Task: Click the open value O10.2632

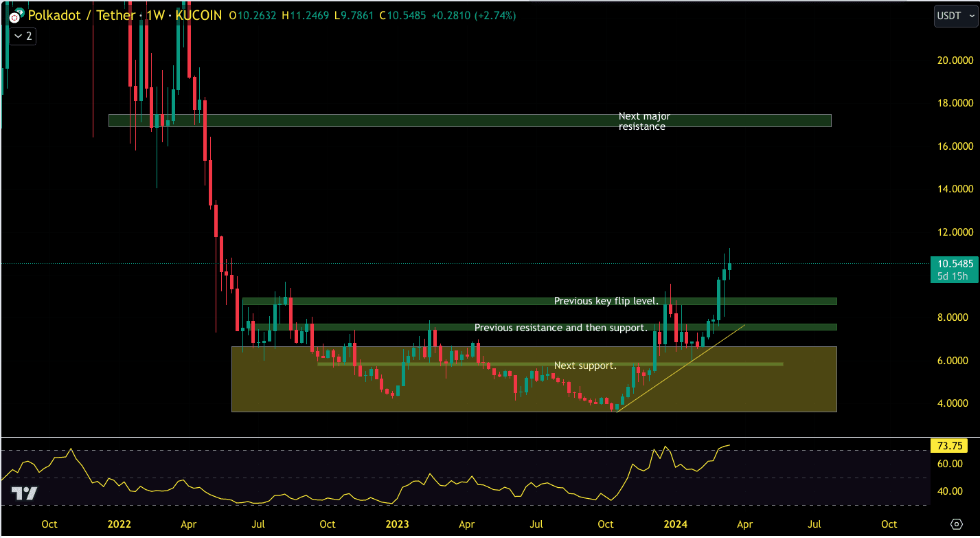Action: click(253, 15)
